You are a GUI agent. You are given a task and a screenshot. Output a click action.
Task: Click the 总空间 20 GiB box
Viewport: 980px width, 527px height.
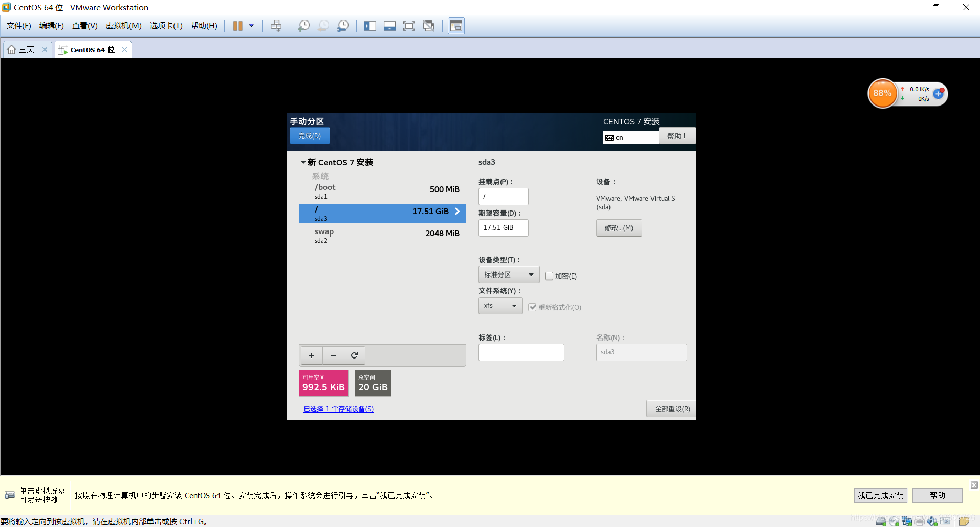tap(373, 383)
